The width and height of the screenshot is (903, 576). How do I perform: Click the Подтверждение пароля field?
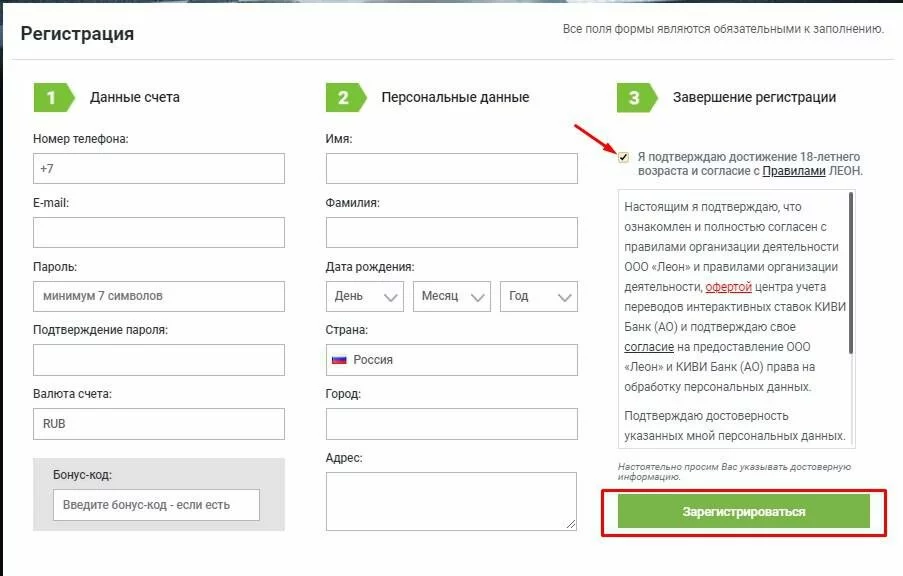click(159, 360)
